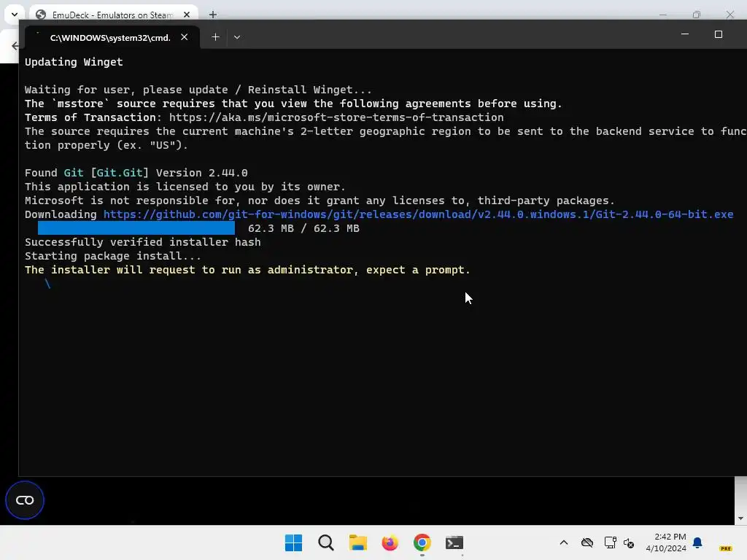Click the 62.3 MB / 62.3 MB text
The height and width of the screenshot is (560, 747).
303,228
